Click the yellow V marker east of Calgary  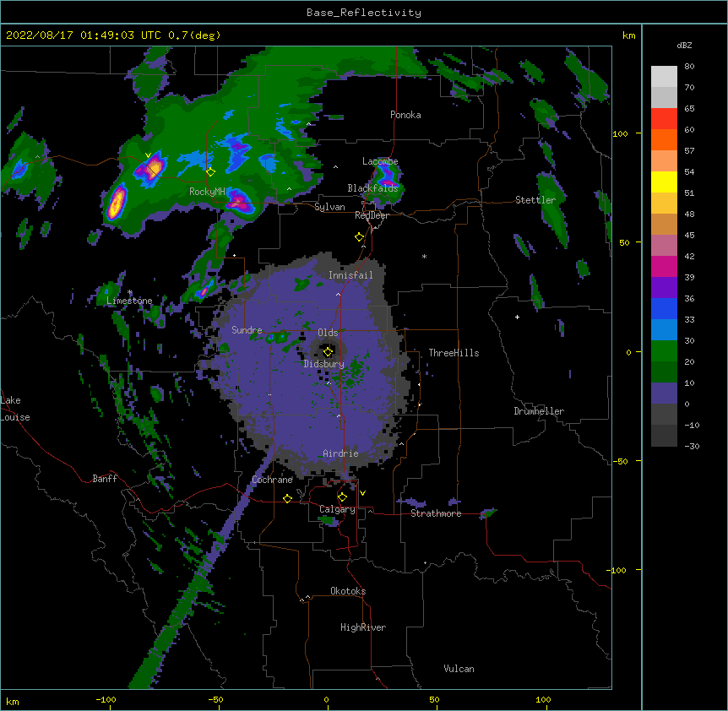click(x=362, y=493)
